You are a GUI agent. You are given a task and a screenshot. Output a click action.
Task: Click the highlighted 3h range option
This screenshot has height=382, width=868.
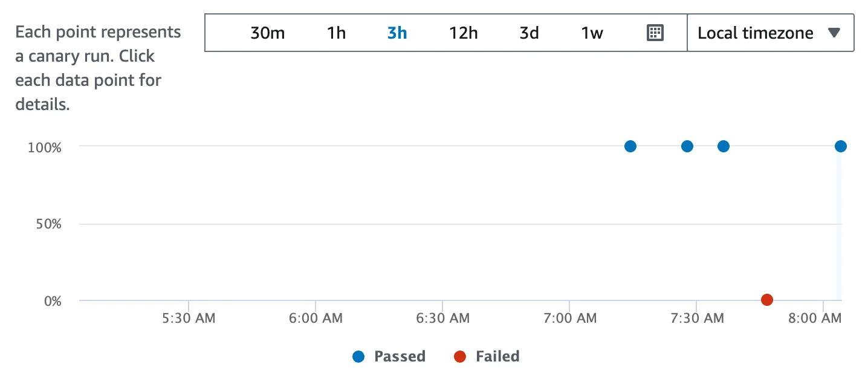397,33
